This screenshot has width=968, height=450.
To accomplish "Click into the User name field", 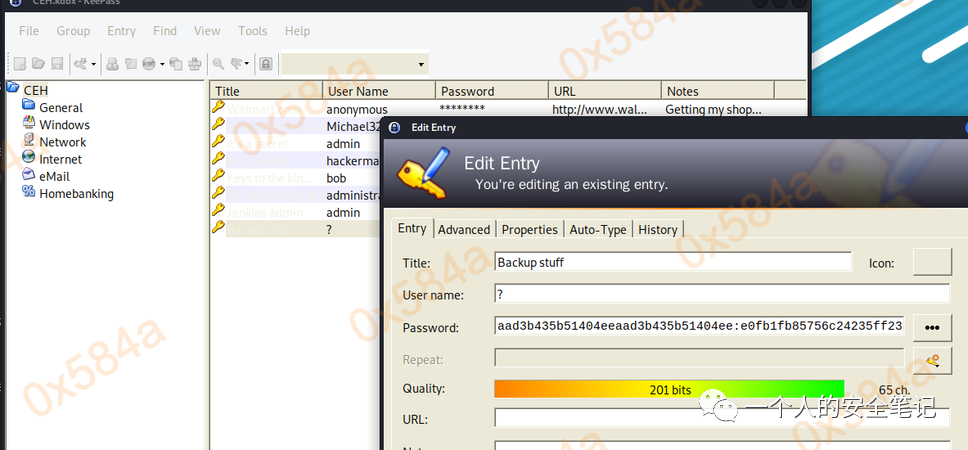I will click(x=722, y=294).
